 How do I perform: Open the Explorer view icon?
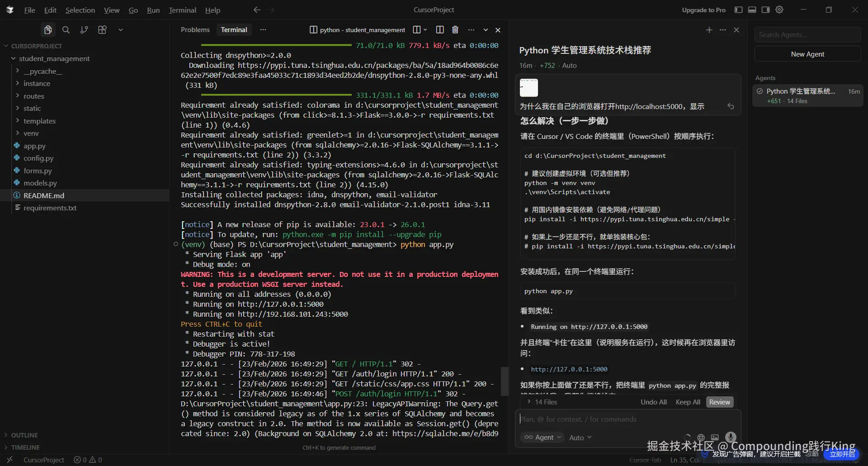[48, 30]
